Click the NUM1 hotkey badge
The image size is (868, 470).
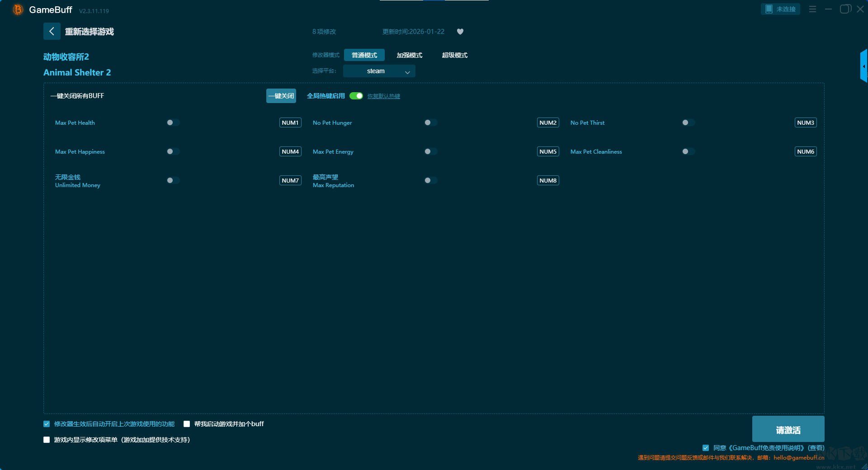point(290,122)
